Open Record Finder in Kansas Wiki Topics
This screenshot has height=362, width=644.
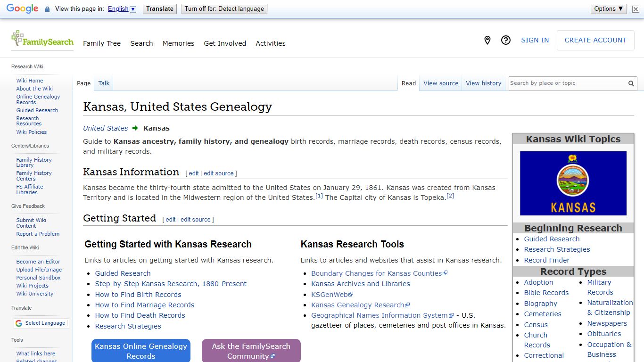point(547,260)
